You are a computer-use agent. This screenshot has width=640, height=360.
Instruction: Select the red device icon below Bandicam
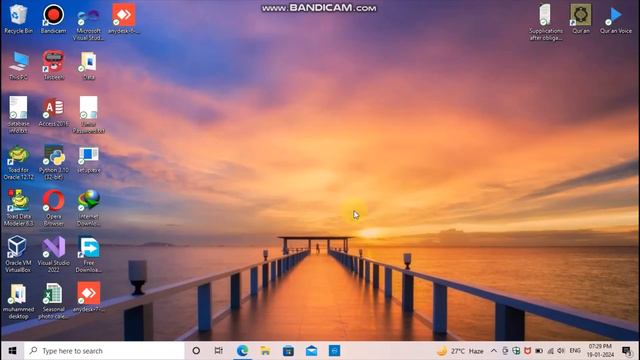tap(53, 65)
